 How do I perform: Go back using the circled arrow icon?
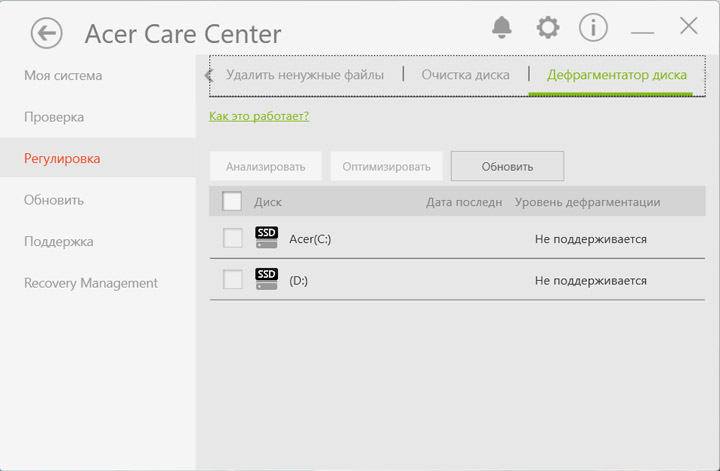(x=46, y=33)
